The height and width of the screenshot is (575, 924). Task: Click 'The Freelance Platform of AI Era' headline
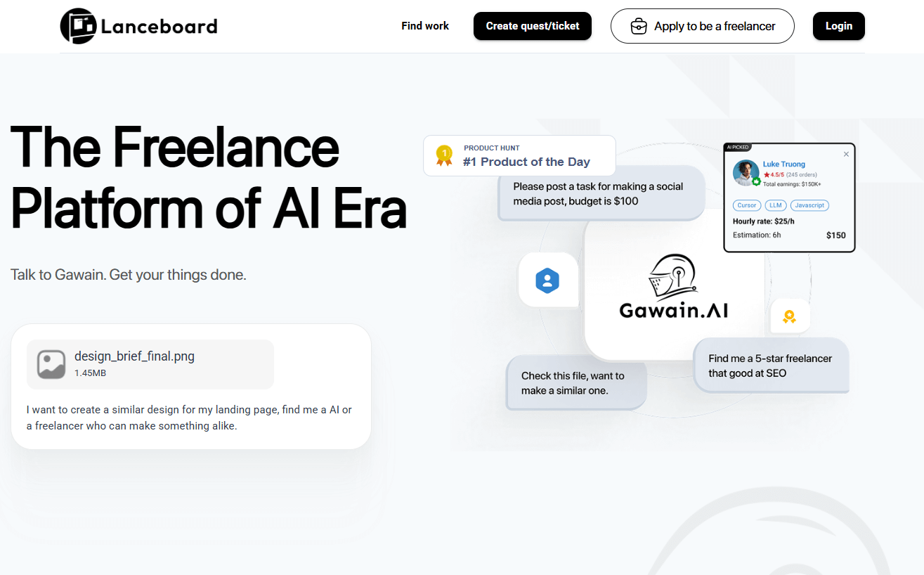[x=209, y=177]
